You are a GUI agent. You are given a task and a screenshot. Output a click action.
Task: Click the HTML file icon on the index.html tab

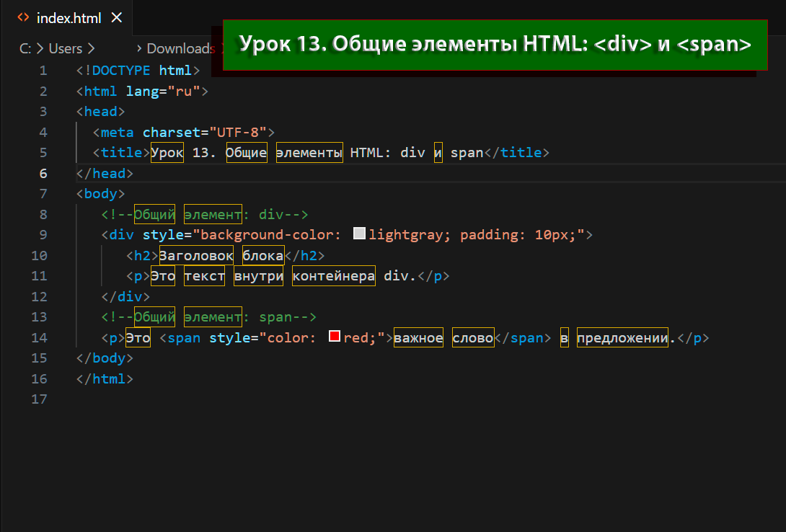[23, 18]
